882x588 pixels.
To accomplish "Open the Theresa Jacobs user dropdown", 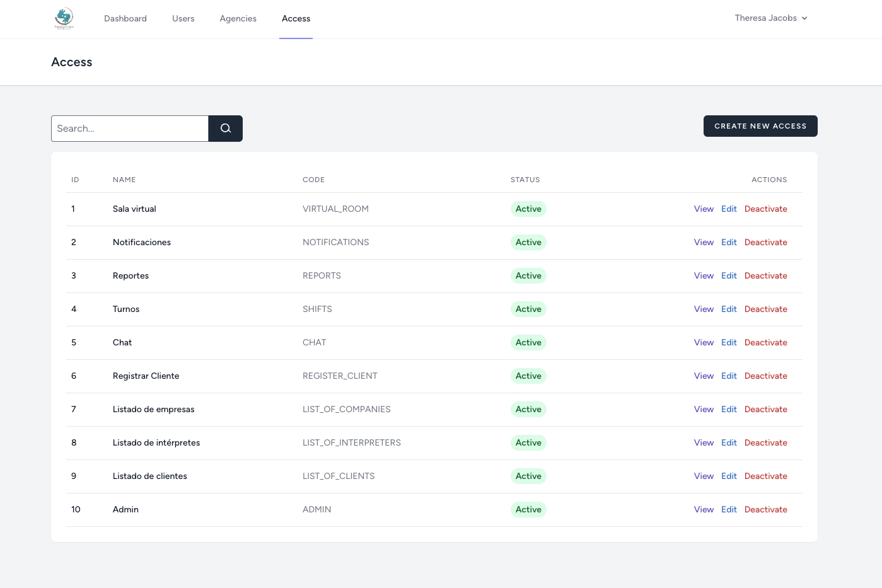I will [x=770, y=18].
